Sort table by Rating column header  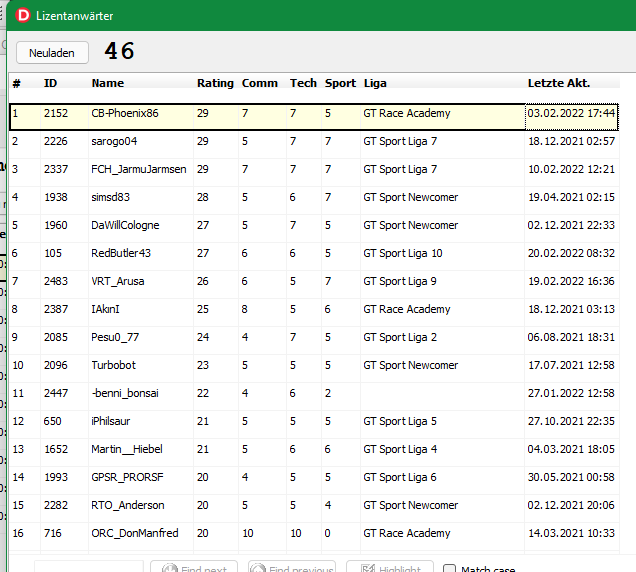(215, 83)
